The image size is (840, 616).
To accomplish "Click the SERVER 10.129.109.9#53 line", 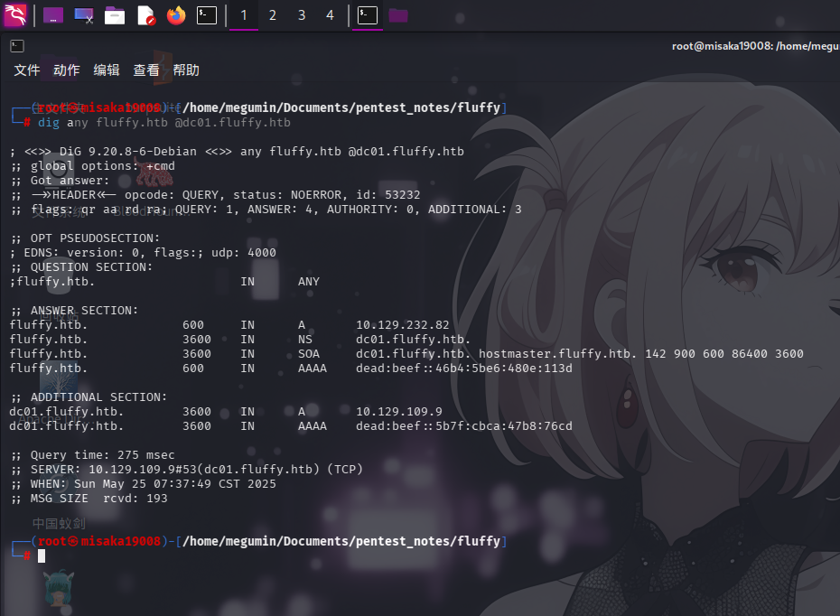I will [186, 470].
